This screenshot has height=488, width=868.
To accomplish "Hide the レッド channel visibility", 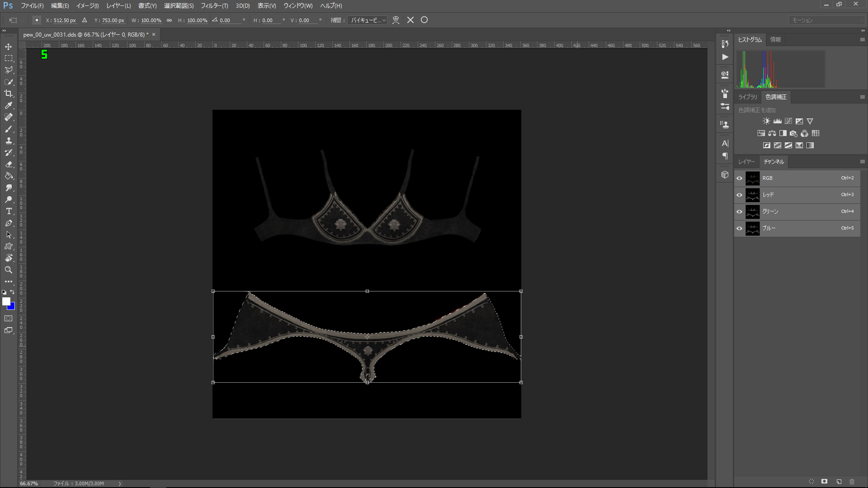I will click(x=740, y=195).
